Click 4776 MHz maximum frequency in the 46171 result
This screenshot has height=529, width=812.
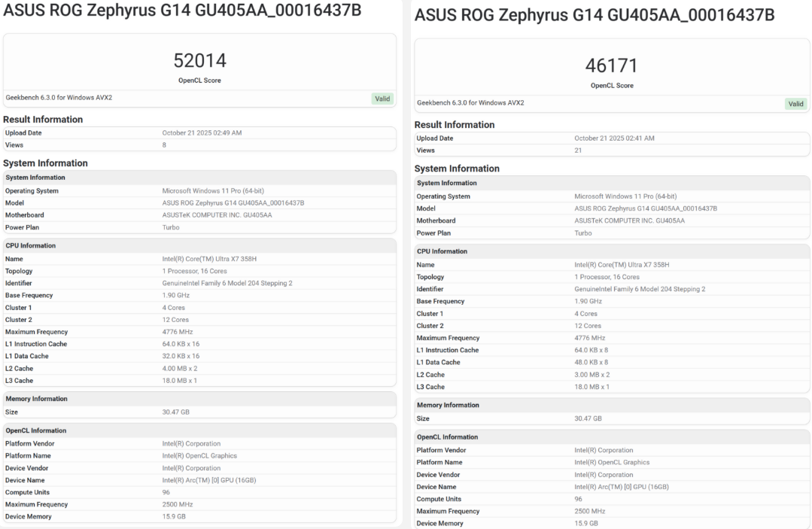click(589, 338)
